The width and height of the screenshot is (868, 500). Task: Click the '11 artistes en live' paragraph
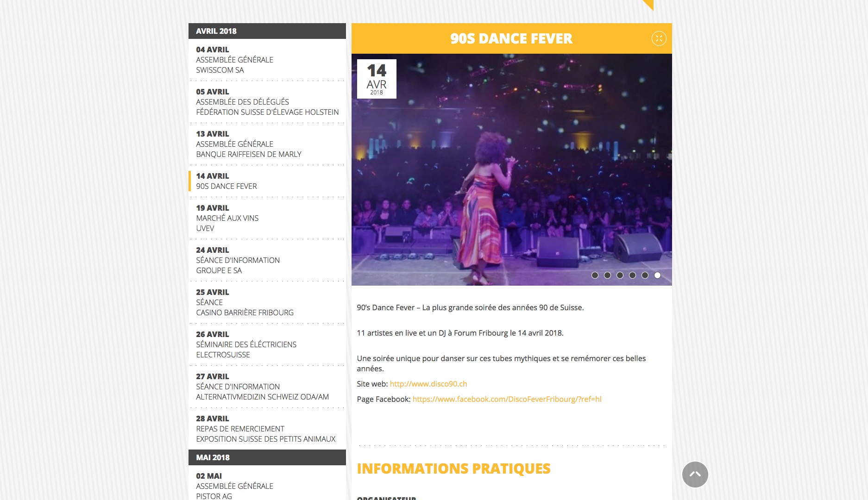pos(460,333)
